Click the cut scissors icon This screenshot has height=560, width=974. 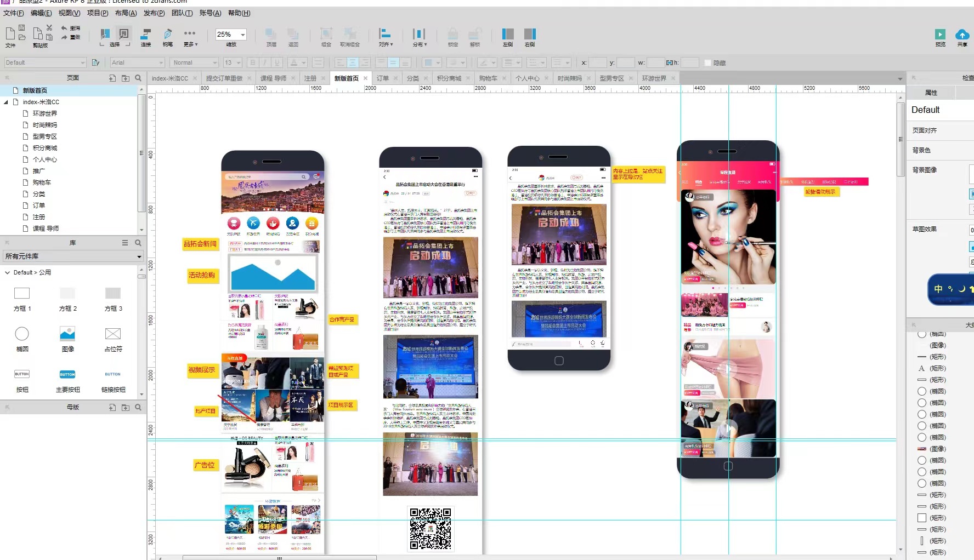coord(49,28)
